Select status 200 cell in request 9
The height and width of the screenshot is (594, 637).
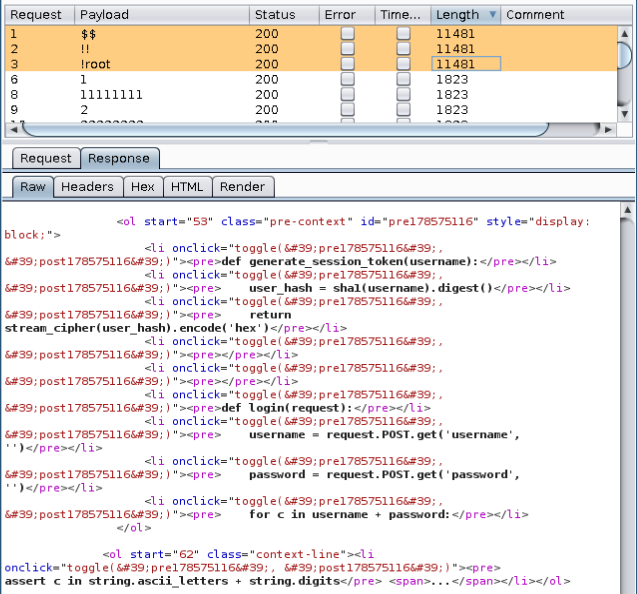click(284, 110)
